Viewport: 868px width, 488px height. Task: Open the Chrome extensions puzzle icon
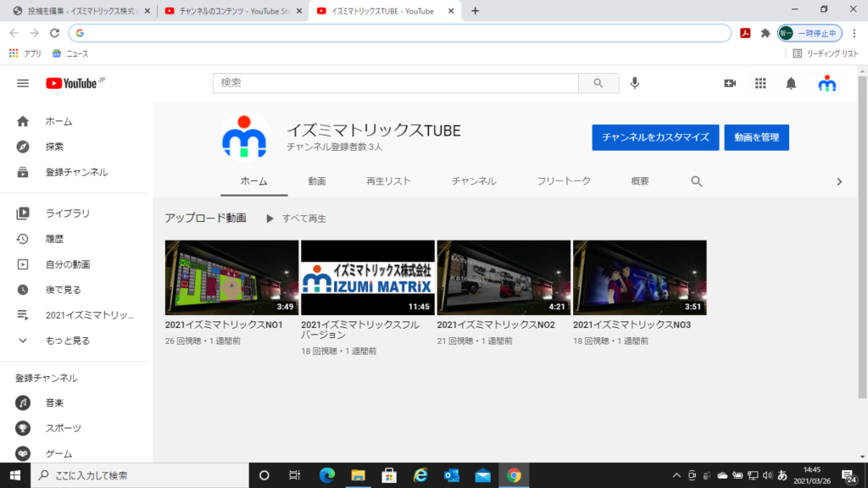(765, 33)
